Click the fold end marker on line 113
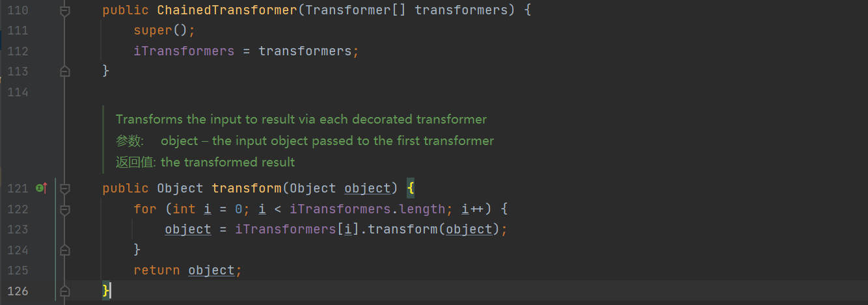Viewport: 868px width, 305px height. coord(64,71)
